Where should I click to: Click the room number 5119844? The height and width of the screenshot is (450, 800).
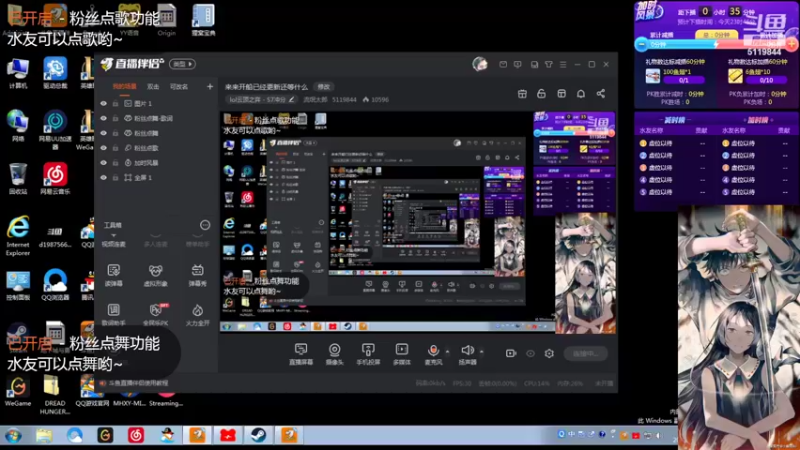click(x=344, y=99)
